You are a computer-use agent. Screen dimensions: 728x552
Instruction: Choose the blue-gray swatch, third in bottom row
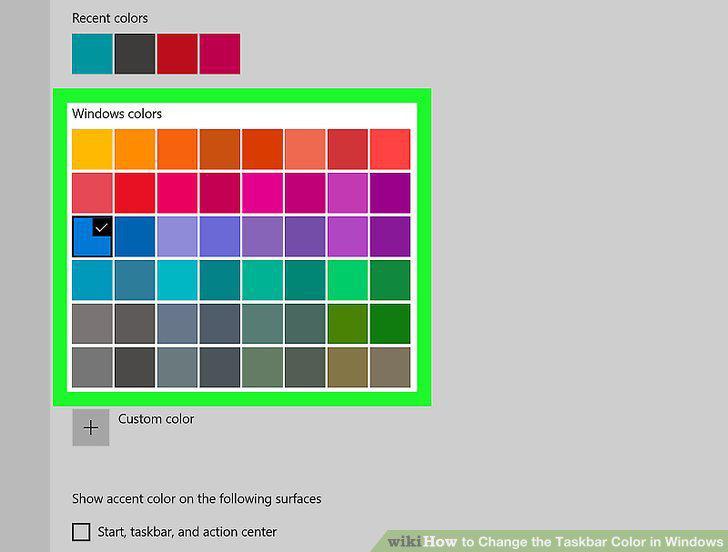pyautogui.click(x=177, y=367)
